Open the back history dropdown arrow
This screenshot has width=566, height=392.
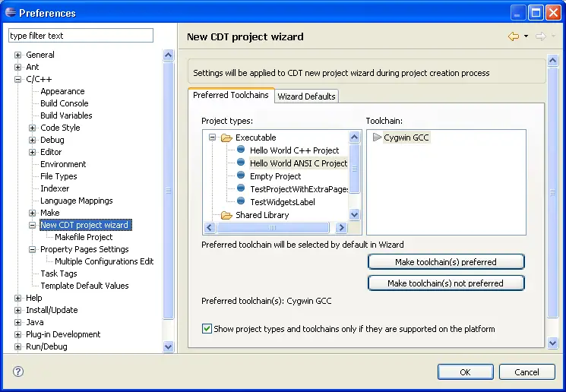point(526,36)
